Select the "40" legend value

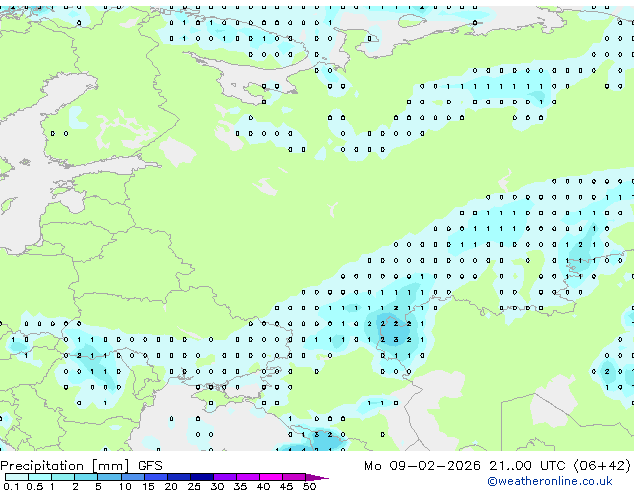point(263,486)
